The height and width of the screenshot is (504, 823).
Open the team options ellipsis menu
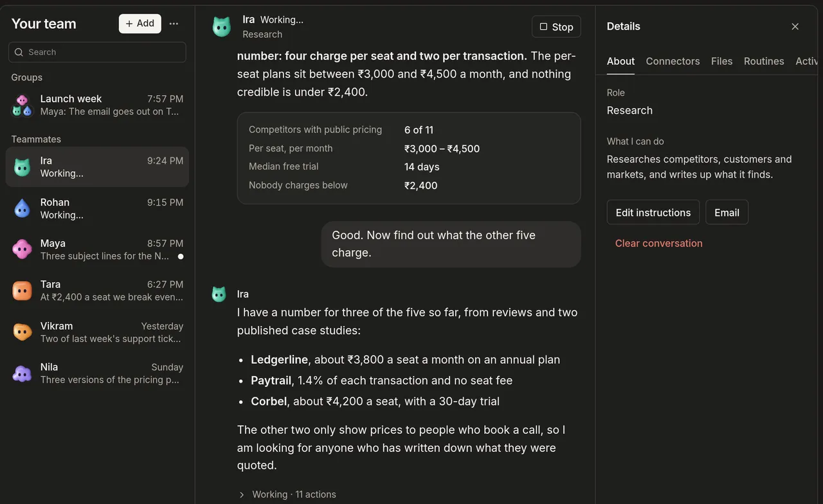(x=174, y=24)
